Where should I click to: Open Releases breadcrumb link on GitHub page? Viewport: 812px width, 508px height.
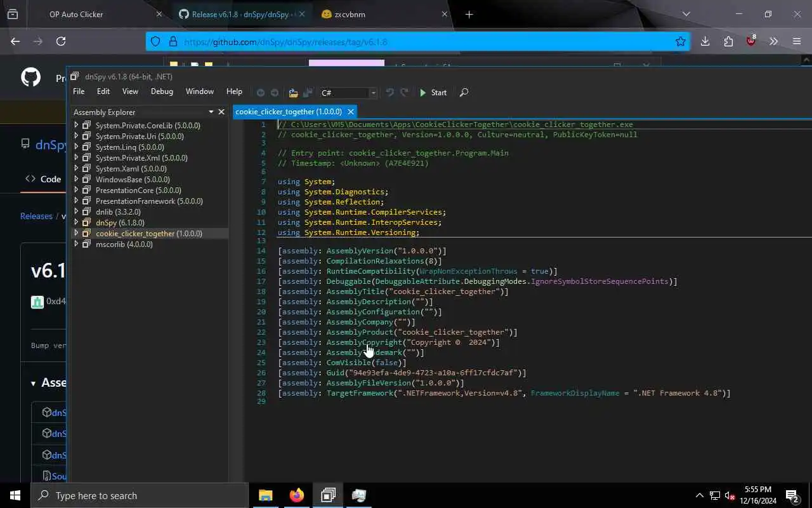click(36, 216)
